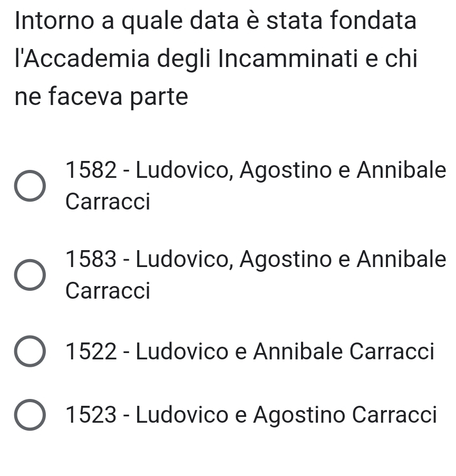Click 'Carracci' beneath the 1583 answer line
Screen dimensions: 456x476
tap(109, 291)
